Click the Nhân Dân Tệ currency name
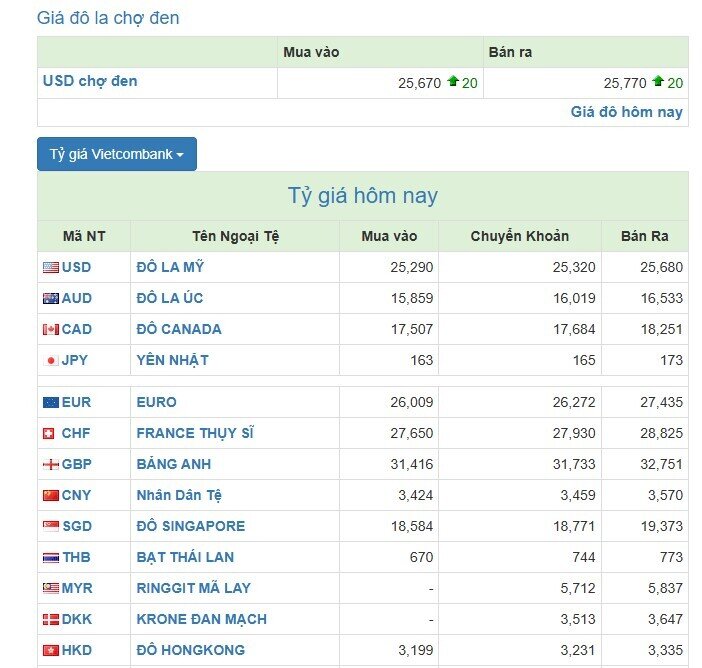Image resolution: width=702 pixels, height=668 pixels. point(179,495)
